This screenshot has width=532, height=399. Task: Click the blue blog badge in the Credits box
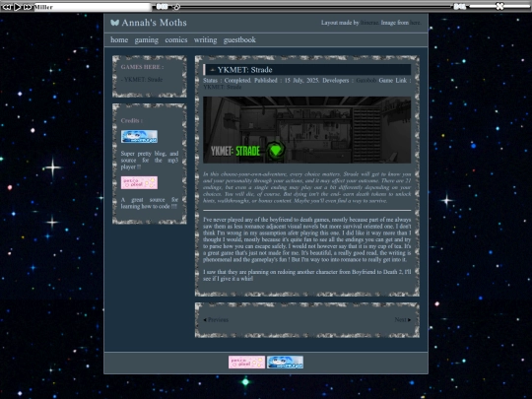click(x=139, y=136)
